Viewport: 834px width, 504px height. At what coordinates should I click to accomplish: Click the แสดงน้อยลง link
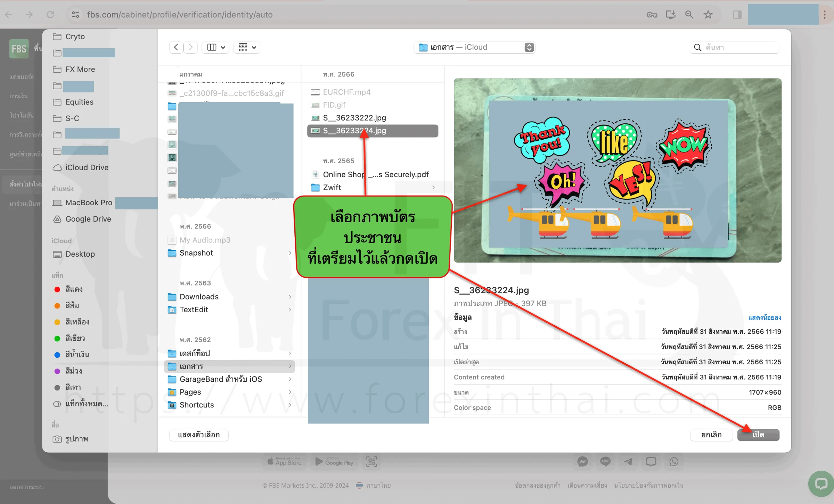pyautogui.click(x=764, y=317)
